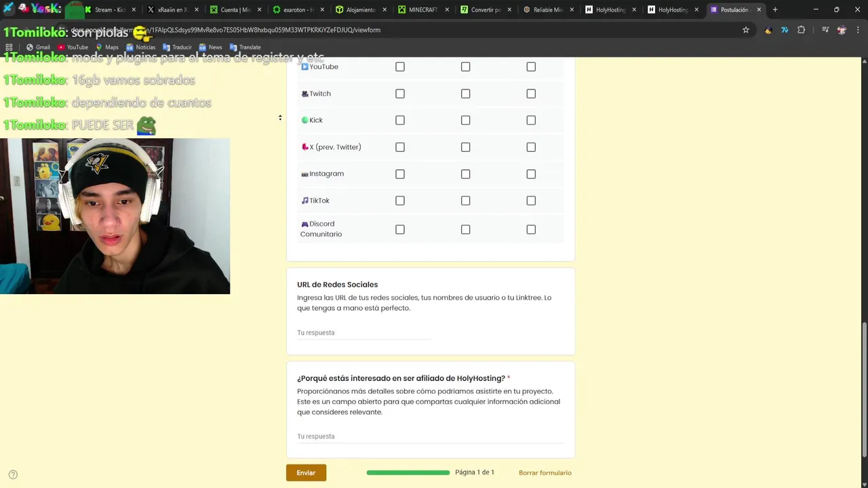The height and width of the screenshot is (488, 868).
Task: Open the Maps bookmark
Action: pos(107,47)
